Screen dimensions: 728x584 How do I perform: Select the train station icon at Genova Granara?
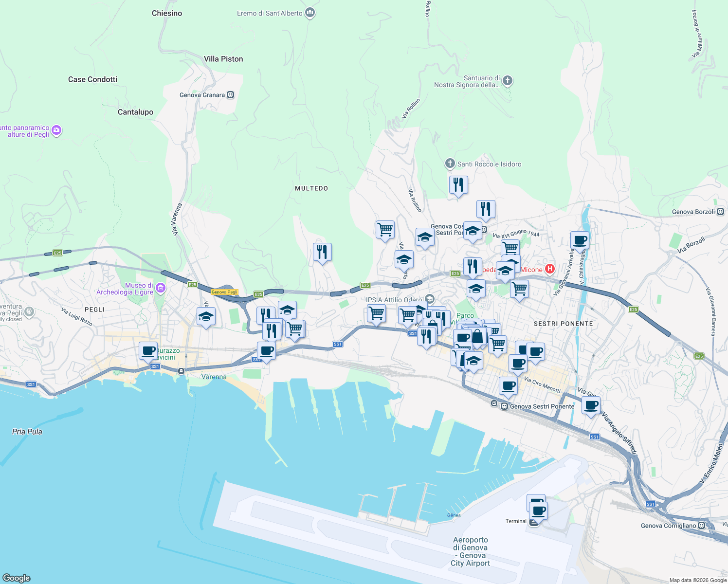pos(230,94)
